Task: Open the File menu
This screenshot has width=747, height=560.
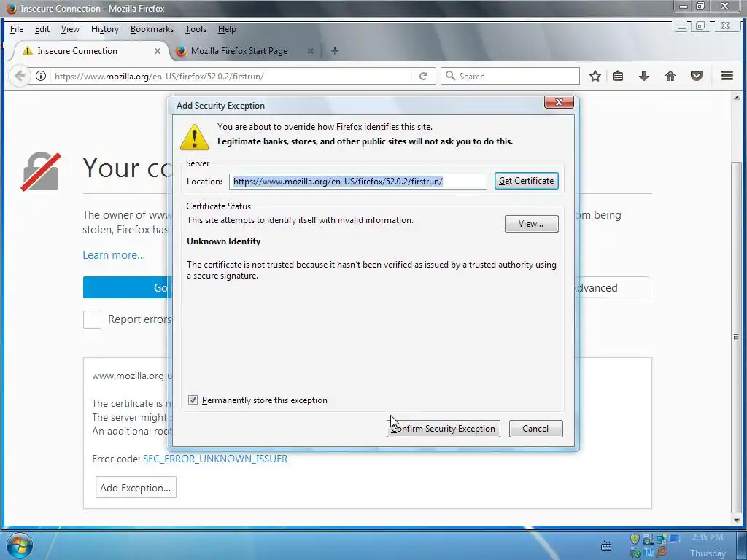Action: [17, 29]
